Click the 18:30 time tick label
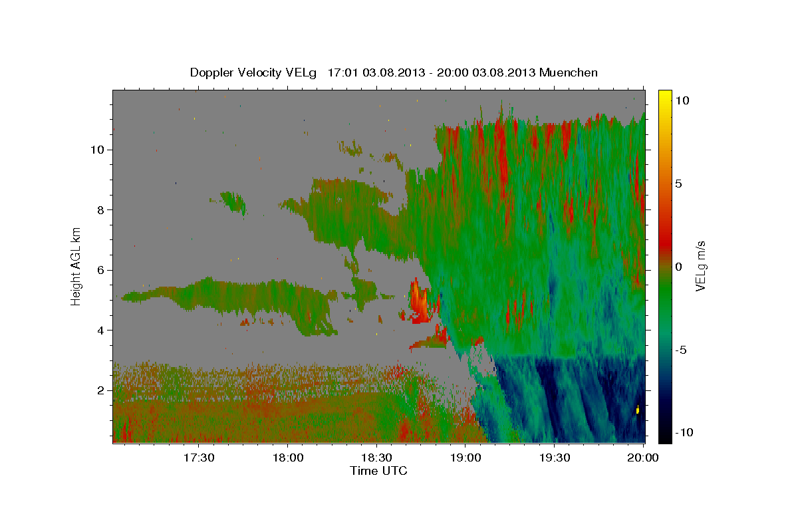This screenshot has width=798, height=532. pyautogui.click(x=377, y=458)
